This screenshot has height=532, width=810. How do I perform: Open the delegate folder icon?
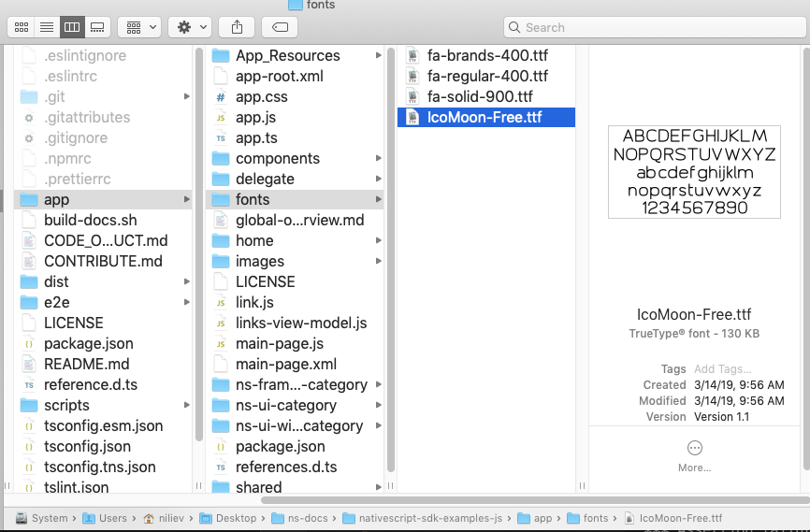tap(221, 179)
